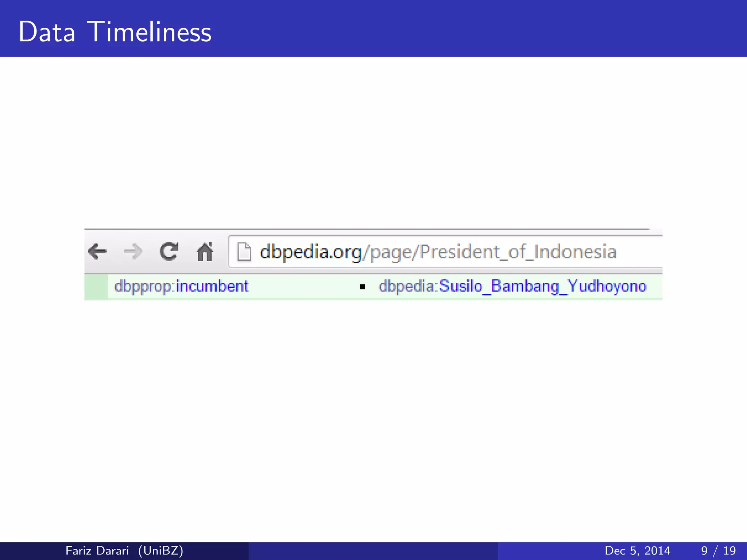The height and width of the screenshot is (560, 747).
Task: Open the dbpprop:incumbent property link
Action: pos(181,287)
